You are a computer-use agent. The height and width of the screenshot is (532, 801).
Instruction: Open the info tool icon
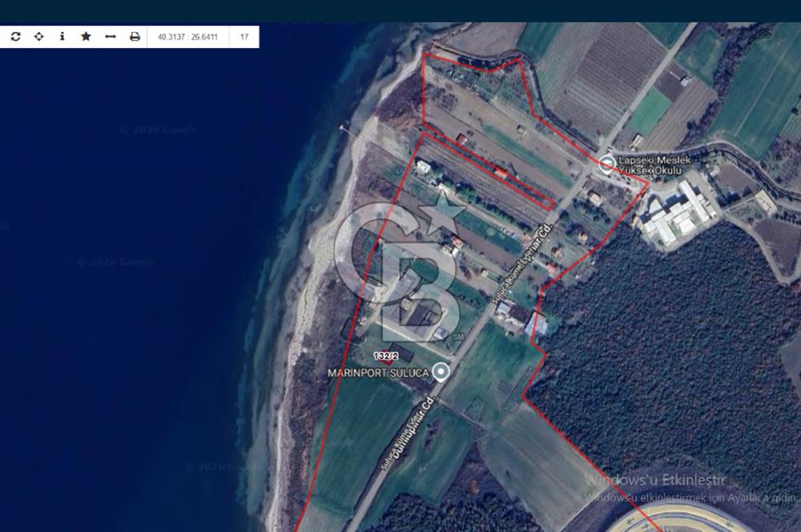(x=62, y=37)
